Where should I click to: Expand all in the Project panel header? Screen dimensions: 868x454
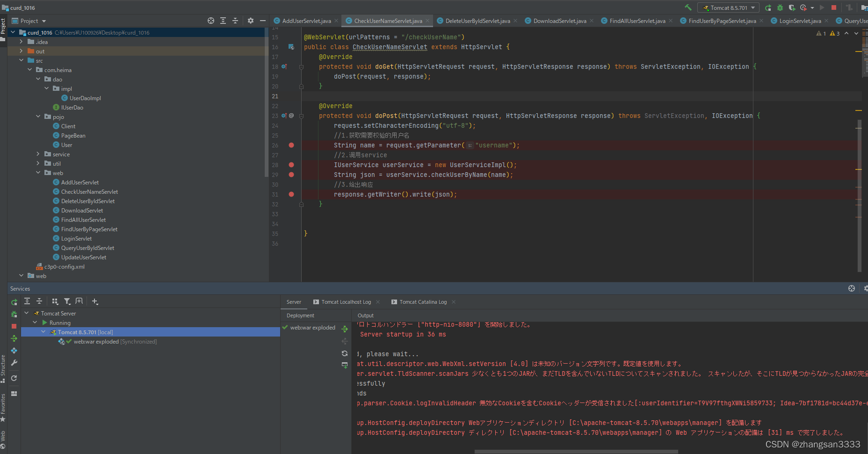[x=223, y=21]
